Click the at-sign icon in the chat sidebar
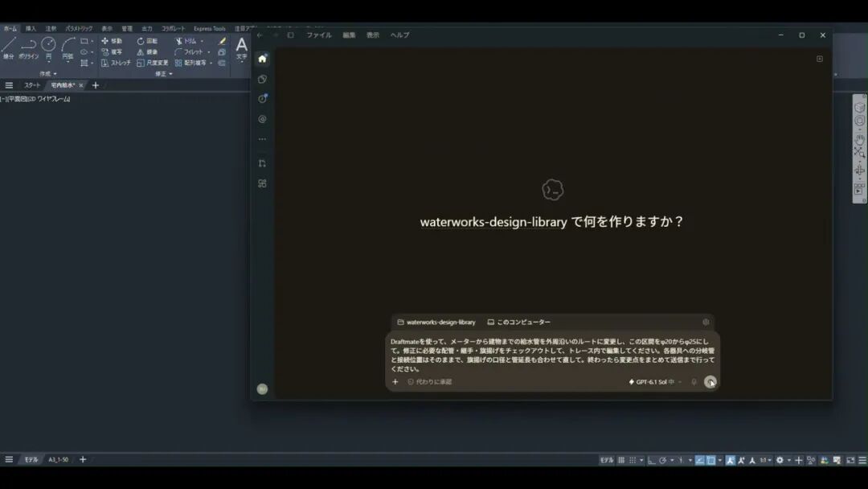868x489 pixels. coord(262,119)
